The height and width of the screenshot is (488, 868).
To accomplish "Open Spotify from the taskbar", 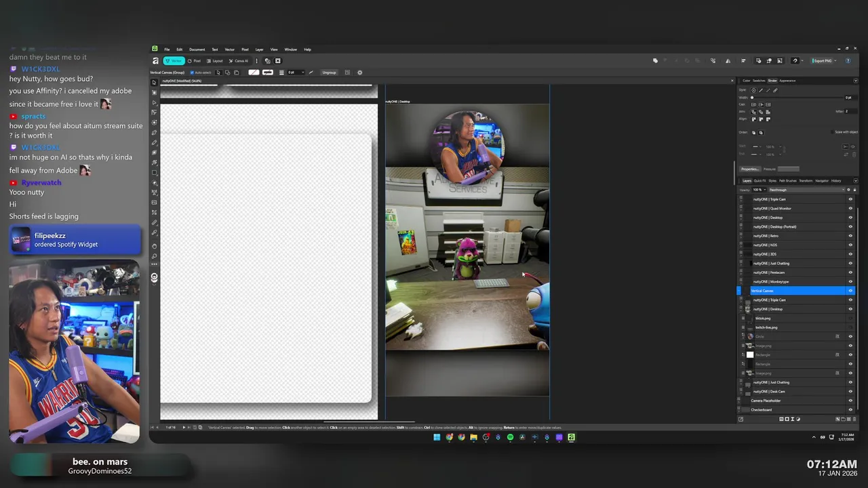I will (511, 437).
